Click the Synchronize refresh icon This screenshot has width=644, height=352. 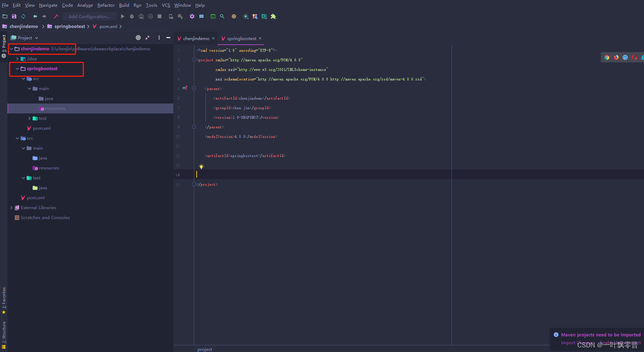[x=23, y=16]
